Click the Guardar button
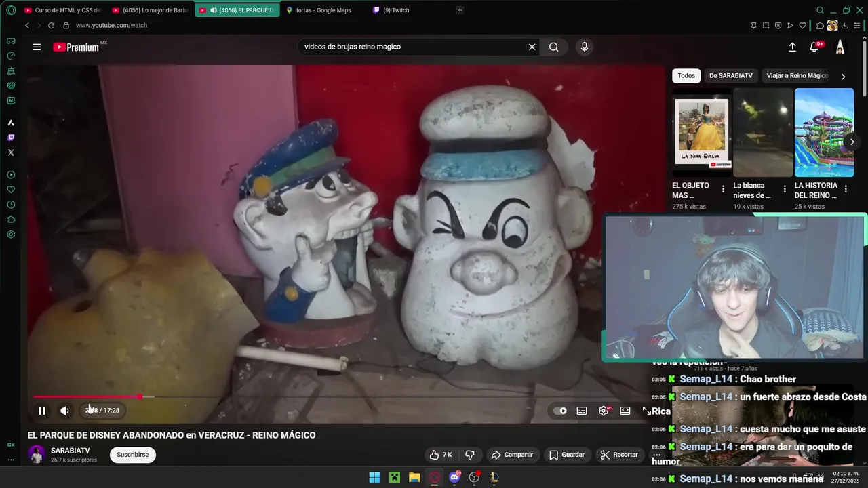 click(x=567, y=455)
